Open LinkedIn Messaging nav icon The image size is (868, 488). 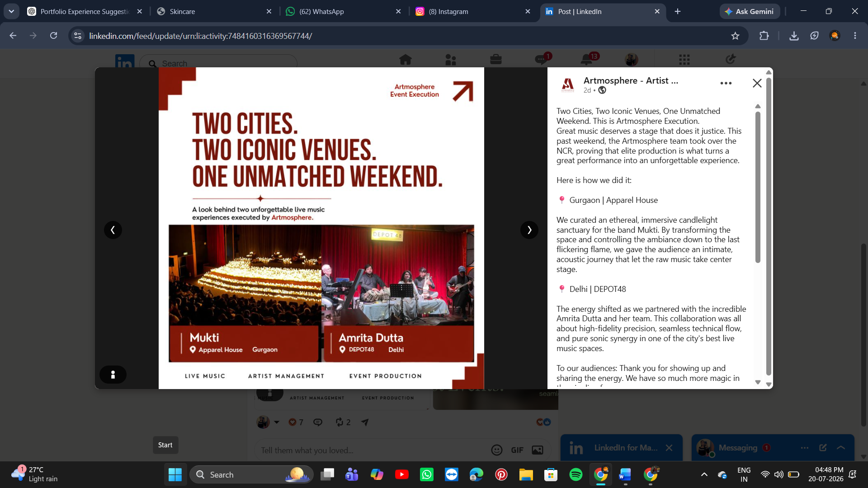pyautogui.click(x=542, y=59)
